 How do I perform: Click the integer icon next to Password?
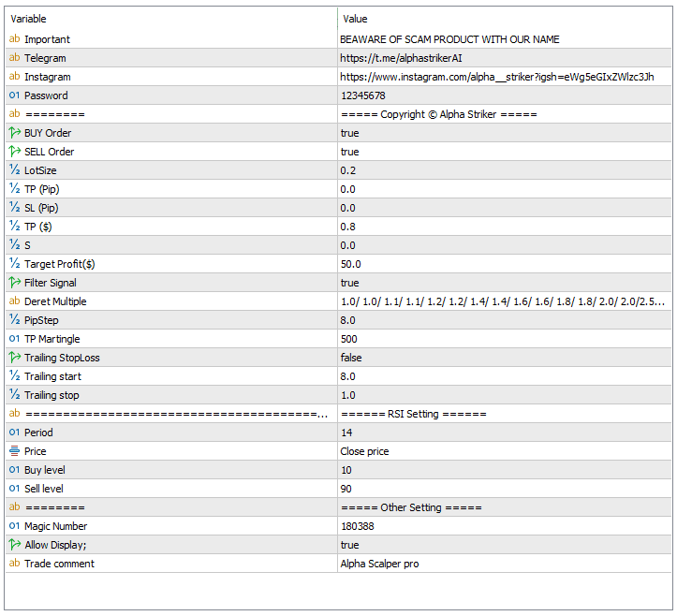click(14, 95)
